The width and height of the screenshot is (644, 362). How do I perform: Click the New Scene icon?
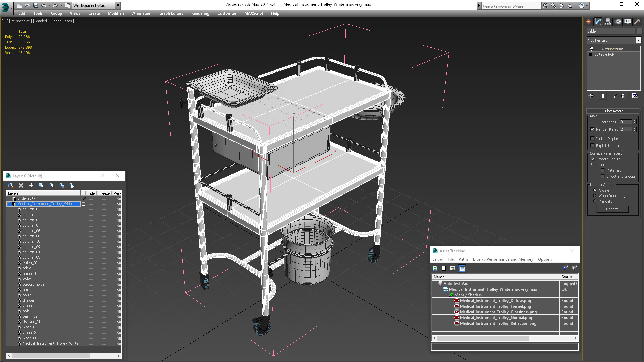pyautogui.click(x=19, y=5)
